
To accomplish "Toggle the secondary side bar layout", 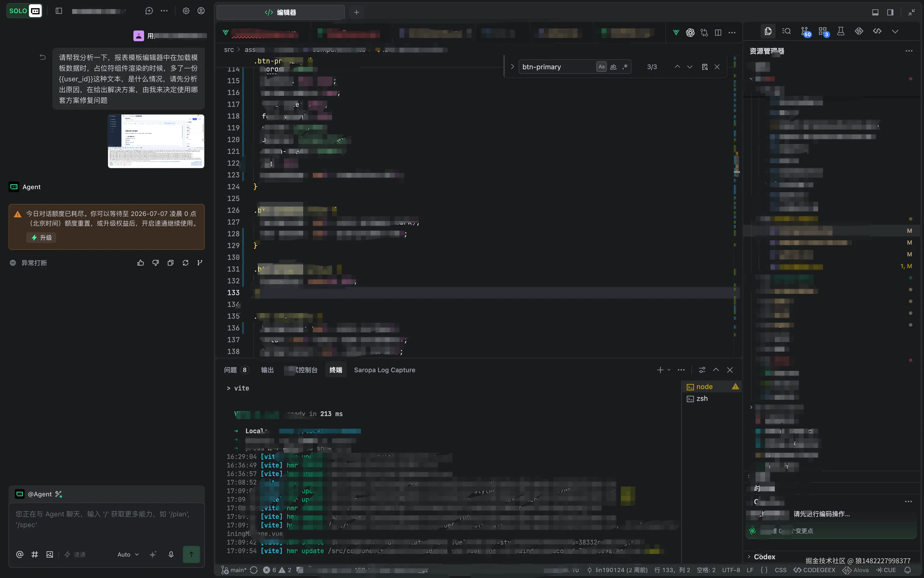I will (890, 12).
